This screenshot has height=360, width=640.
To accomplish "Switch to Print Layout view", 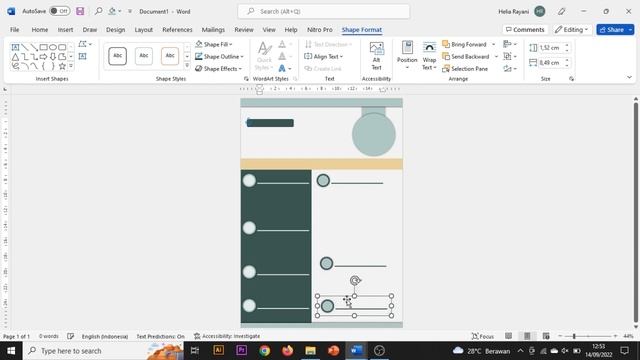I will (527, 336).
